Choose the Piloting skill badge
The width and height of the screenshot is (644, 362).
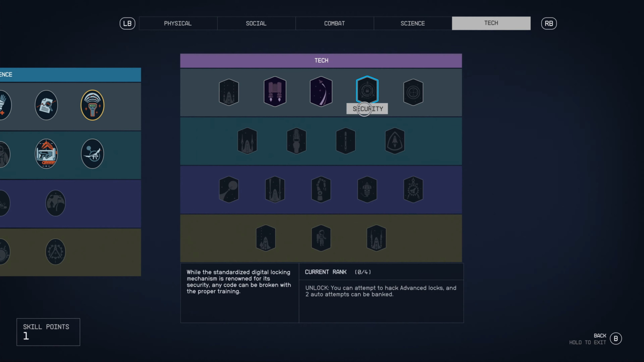coord(321,92)
